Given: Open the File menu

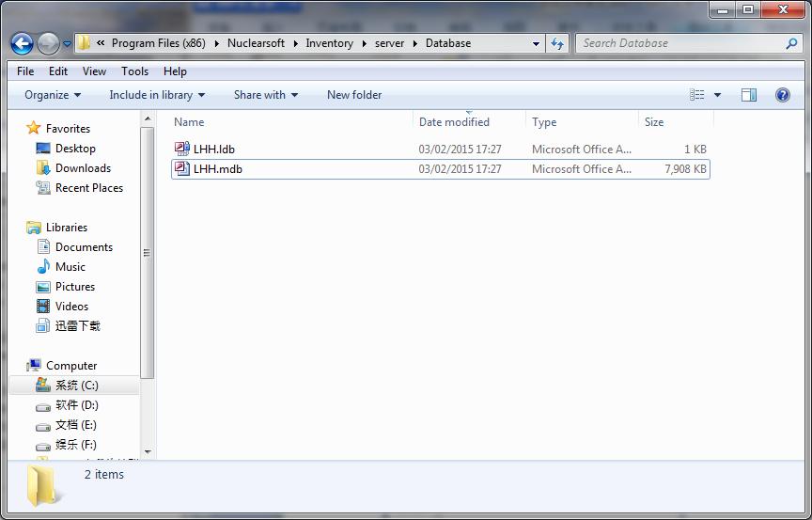Looking at the screenshot, I should [x=25, y=71].
